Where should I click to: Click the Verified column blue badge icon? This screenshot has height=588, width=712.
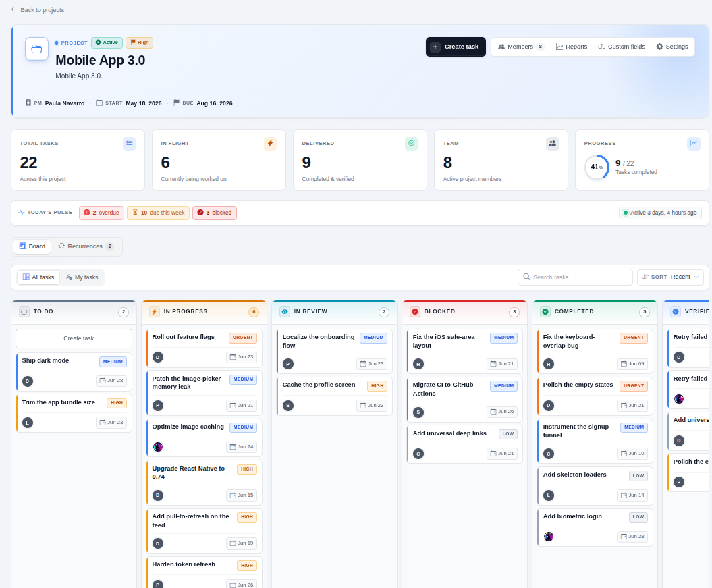click(676, 311)
